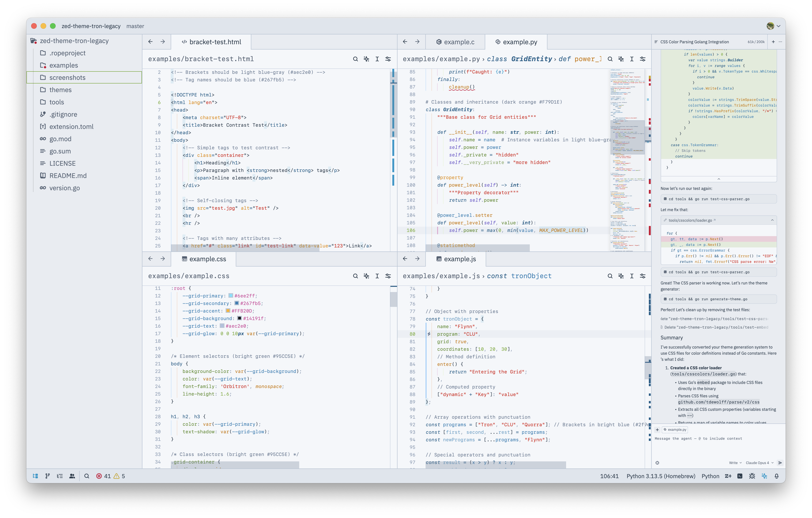
Task: Toggle the outline panel in status bar
Action: 60,476
